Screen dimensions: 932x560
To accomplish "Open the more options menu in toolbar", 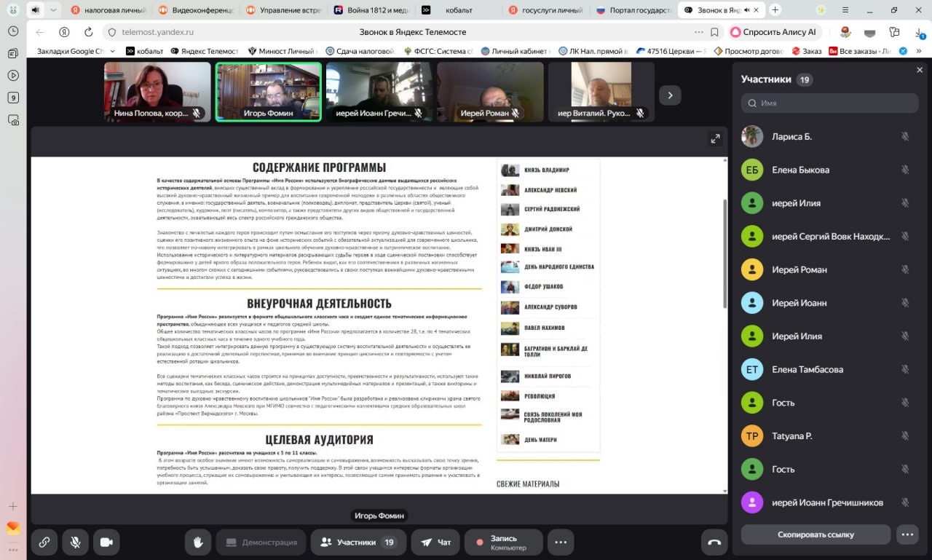I will [x=561, y=542].
